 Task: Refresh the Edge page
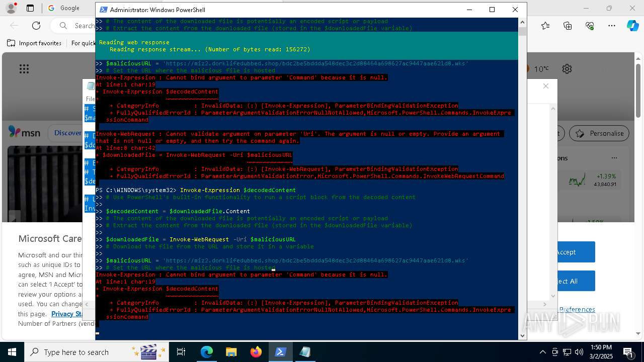pos(36,26)
